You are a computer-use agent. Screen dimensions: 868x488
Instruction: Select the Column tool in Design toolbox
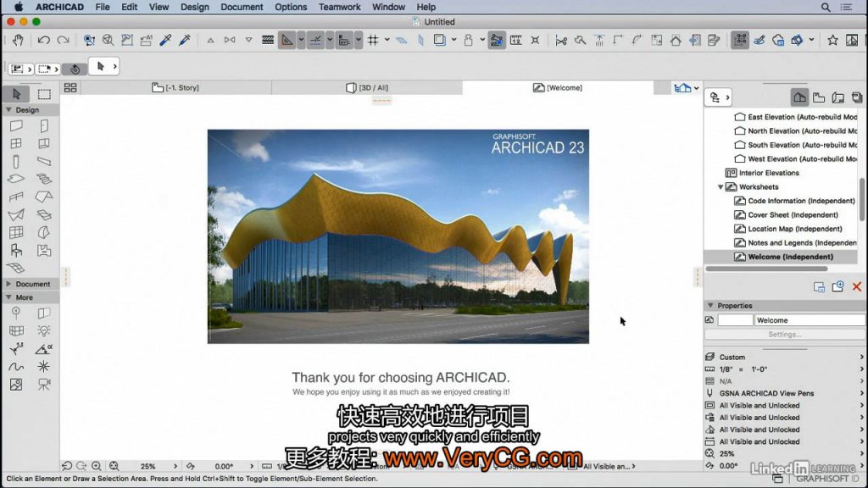[16, 162]
